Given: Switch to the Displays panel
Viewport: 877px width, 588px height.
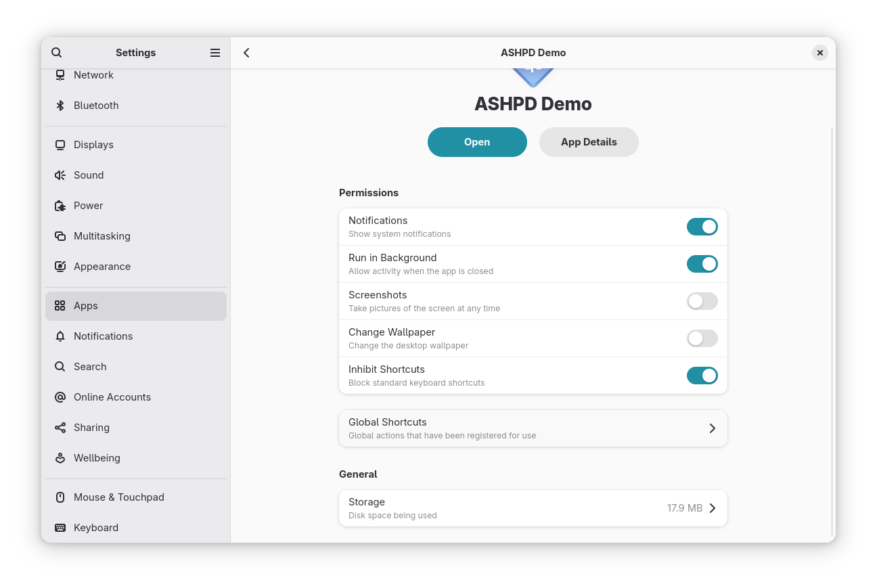Looking at the screenshot, I should coord(136,145).
